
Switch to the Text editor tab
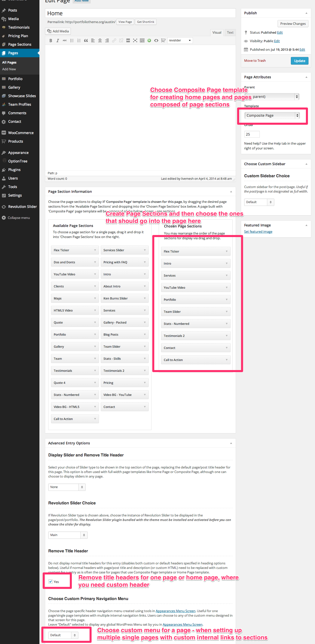click(230, 32)
